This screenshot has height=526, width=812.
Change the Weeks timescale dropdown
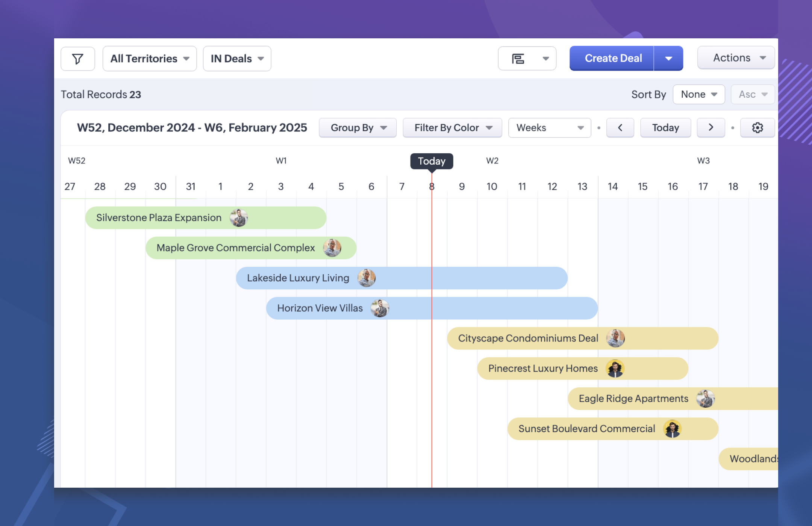tap(549, 128)
